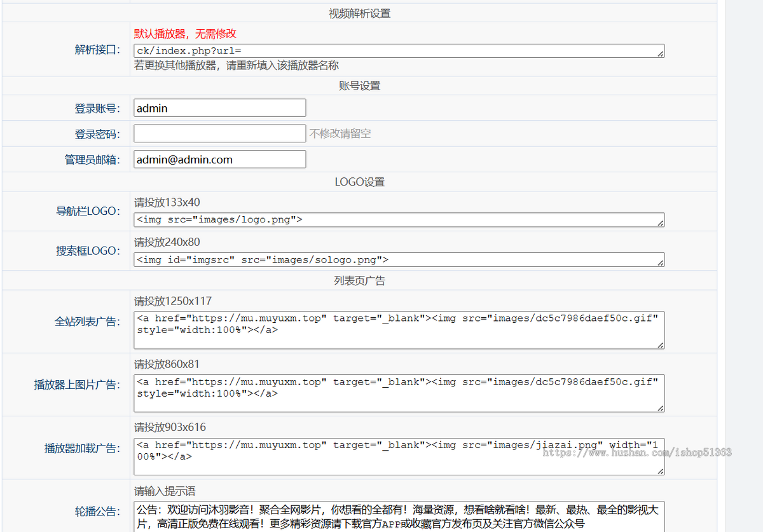Click the 播放器加载广告 label
This screenshot has width=763, height=532.
(x=82, y=448)
